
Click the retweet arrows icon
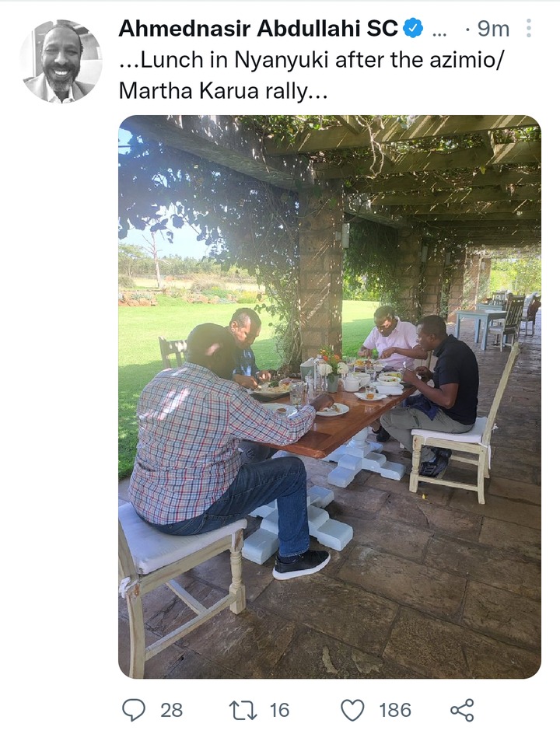pos(243,710)
